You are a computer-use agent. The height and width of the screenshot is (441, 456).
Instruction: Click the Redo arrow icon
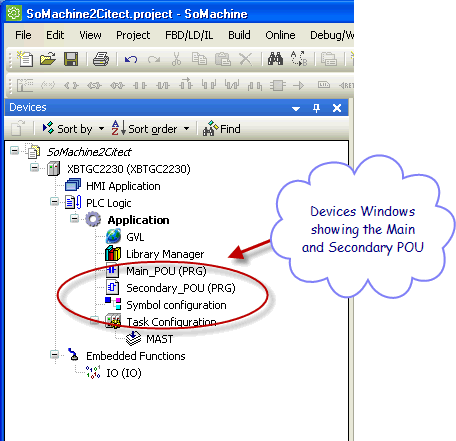click(154, 60)
